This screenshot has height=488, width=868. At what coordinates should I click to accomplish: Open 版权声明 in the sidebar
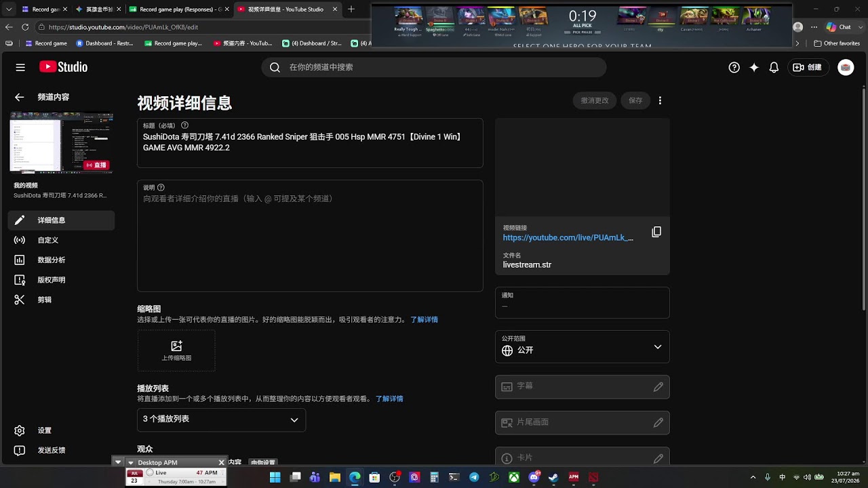click(61, 280)
